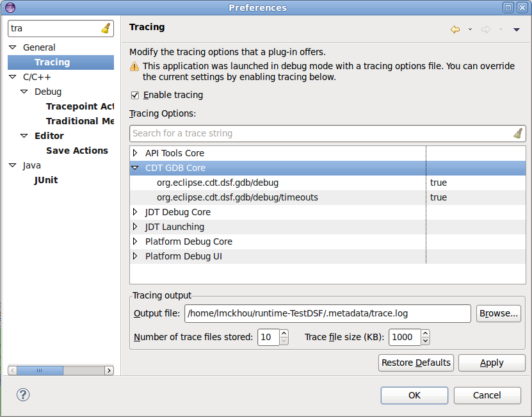This screenshot has height=417, width=532.
Task: Select the org.eclipse.cdt.dsf.gdb/debug/timeouts option
Action: 237,197
